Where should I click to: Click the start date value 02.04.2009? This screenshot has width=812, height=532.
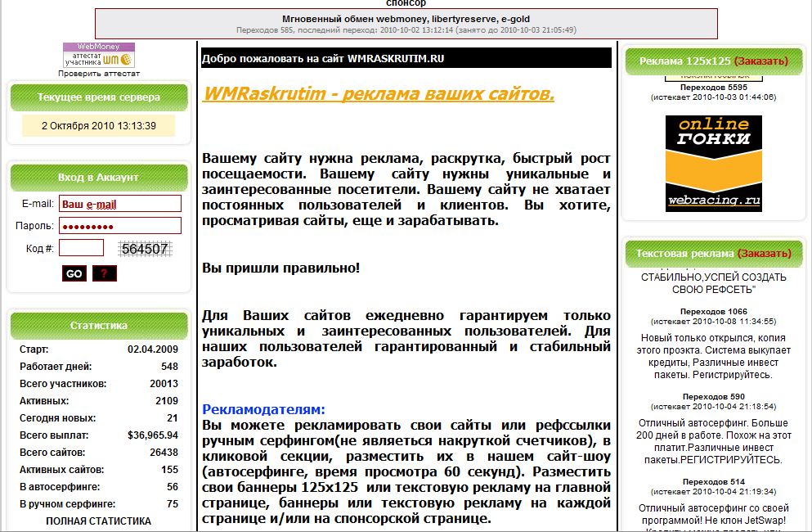point(153,349)
